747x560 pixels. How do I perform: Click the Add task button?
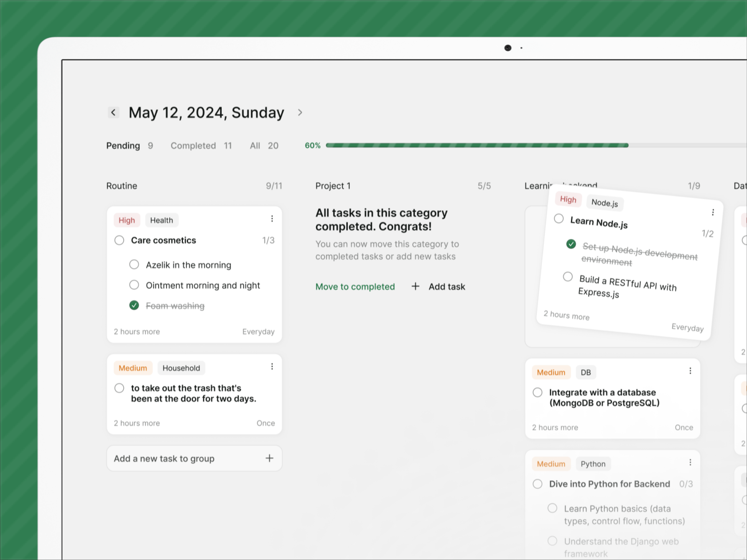[x=447, y=286]
